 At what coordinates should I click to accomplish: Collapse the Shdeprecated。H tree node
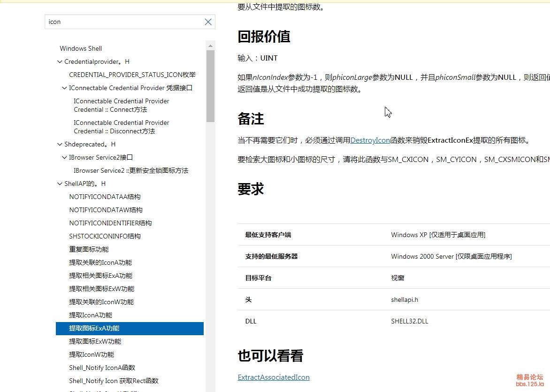click(60, 144)
